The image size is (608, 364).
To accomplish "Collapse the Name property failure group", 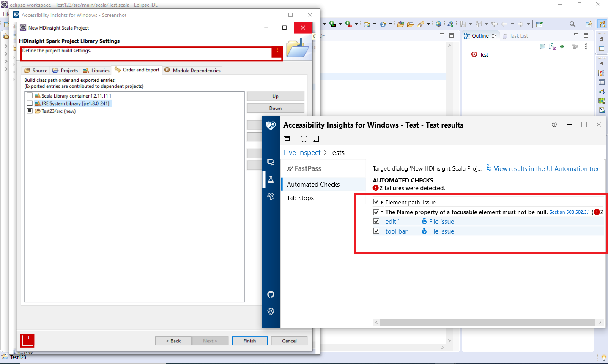I will click(382, 212).
